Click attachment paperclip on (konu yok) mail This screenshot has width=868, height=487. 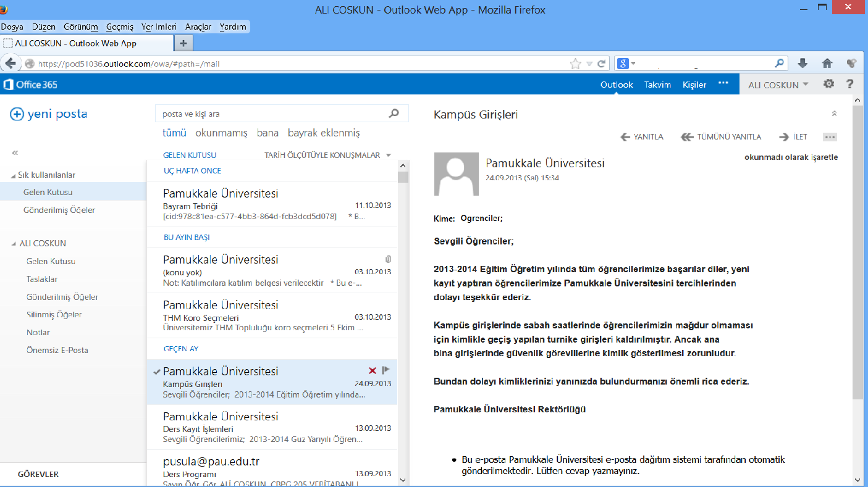[387, 259]
